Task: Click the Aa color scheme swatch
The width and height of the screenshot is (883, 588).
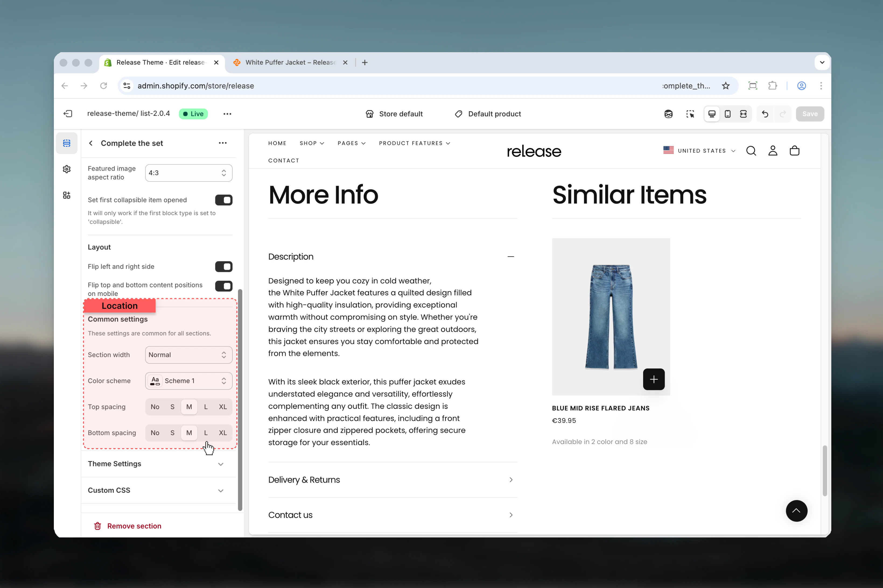Action: pos(155,381)
